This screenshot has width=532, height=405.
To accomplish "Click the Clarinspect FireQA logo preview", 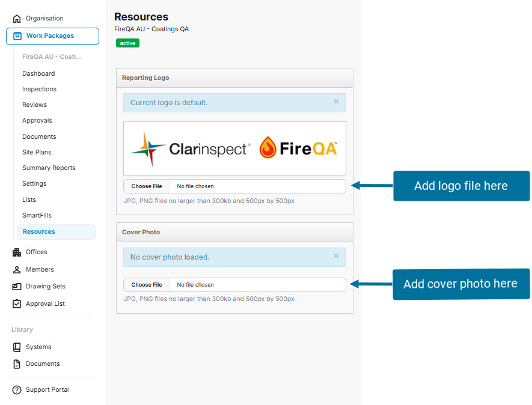I will (234, 148).
